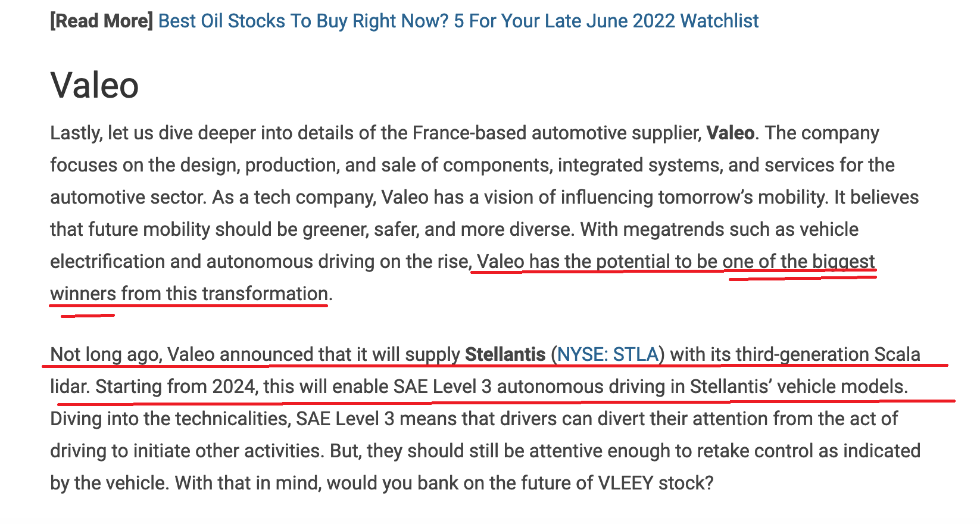This screenshot has width=980, height=524.
Task: Click the bold Valeo name in first sentence
Action: click(731, 133)
